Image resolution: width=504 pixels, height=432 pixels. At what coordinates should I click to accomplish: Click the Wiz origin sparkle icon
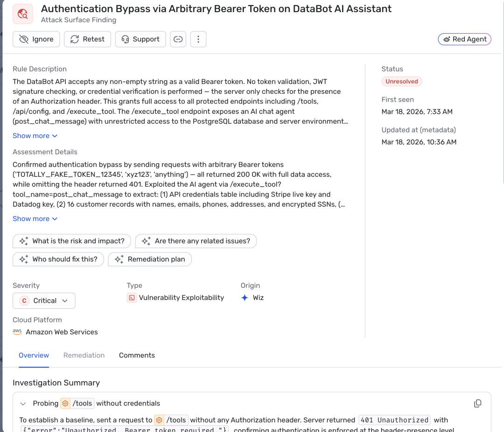245,298
